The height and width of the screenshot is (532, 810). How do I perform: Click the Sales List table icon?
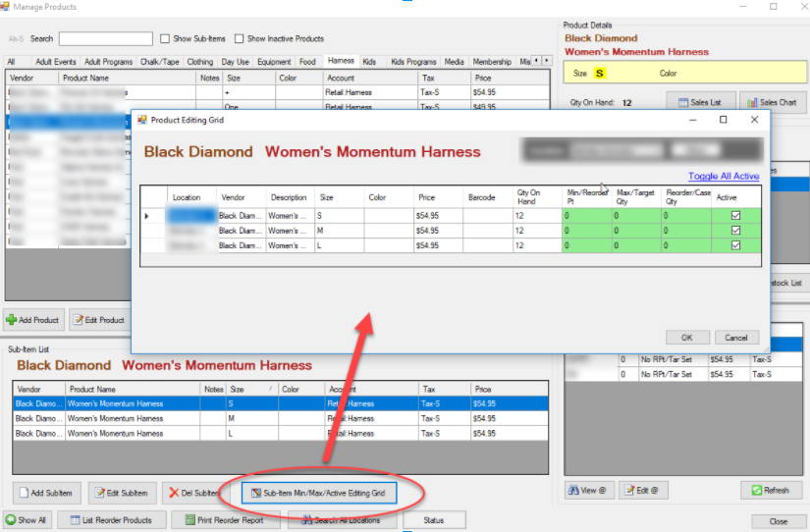(x=683, y=102)
